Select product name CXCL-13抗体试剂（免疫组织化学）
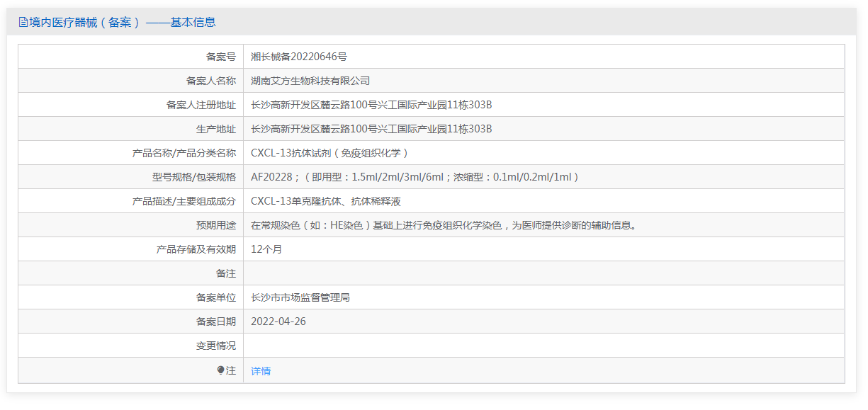This screenshot has height=410, width=868. [x=330, y=153]
